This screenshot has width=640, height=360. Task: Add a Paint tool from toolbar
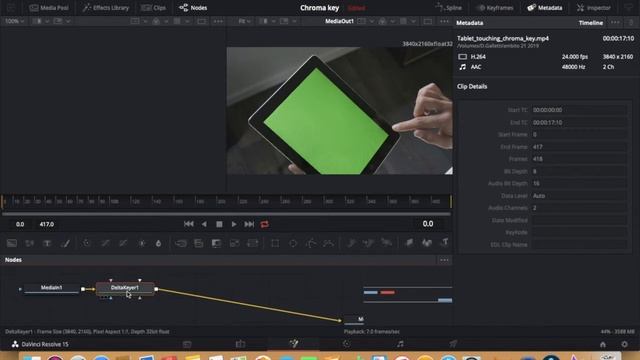coord(65,243)
